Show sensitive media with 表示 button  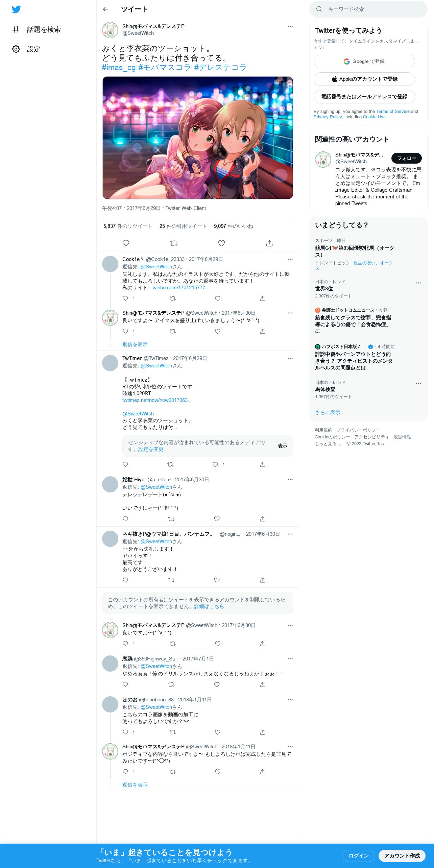[283, 446]
